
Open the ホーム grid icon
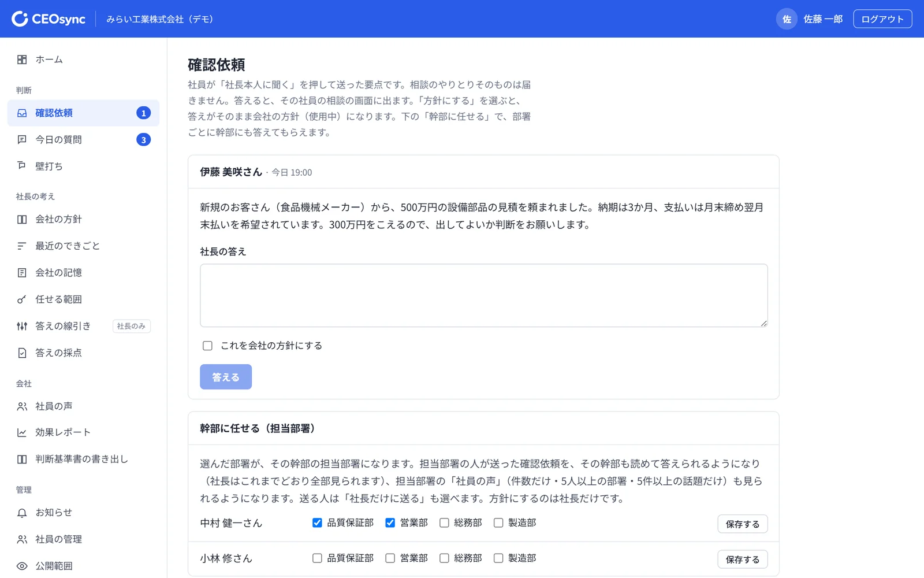(22, 60)
